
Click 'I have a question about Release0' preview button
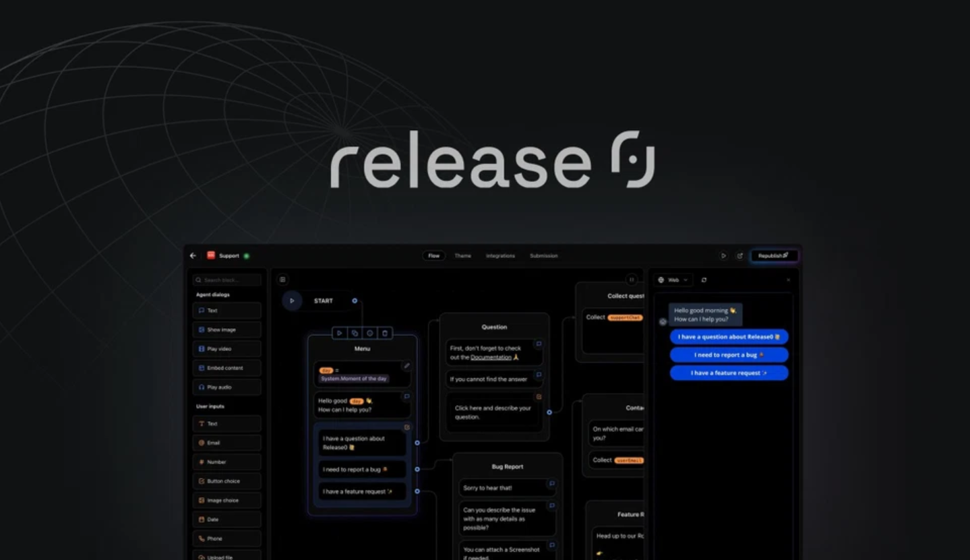(729, 337)
